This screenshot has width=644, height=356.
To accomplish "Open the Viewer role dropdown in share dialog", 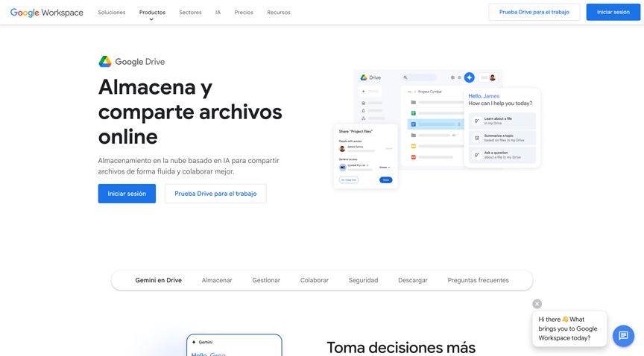I will [x=385, y=168].
